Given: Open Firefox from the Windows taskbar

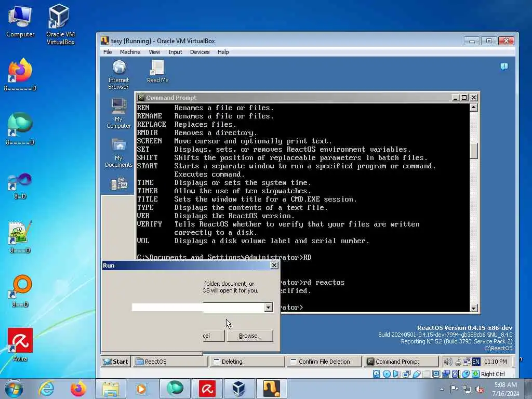Looking at the screenshot, I should tap(78, 389).
